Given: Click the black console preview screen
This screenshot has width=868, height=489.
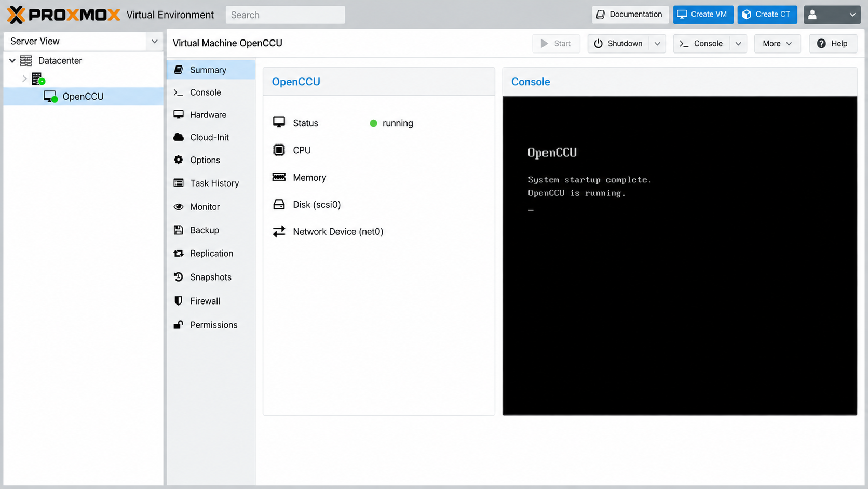Looking at the screenshot, I should point(680,256).
